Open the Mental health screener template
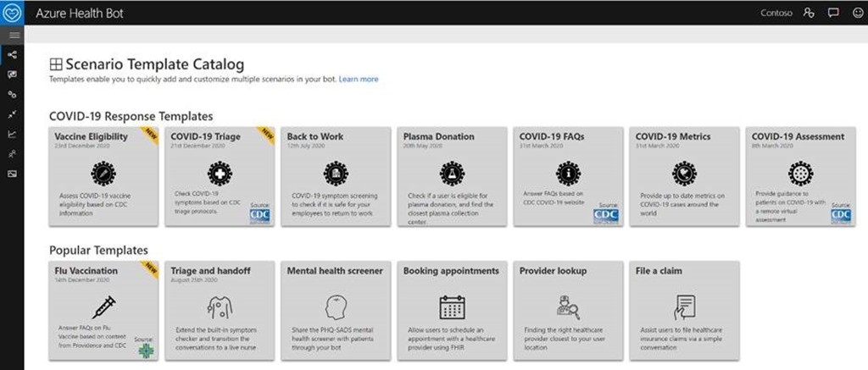 coord(336,310)
